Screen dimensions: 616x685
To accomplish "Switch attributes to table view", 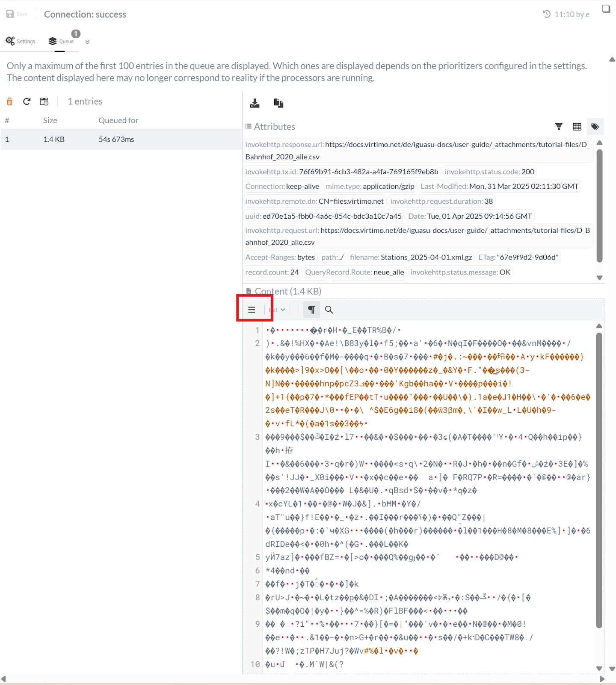I will coord(577,126).
